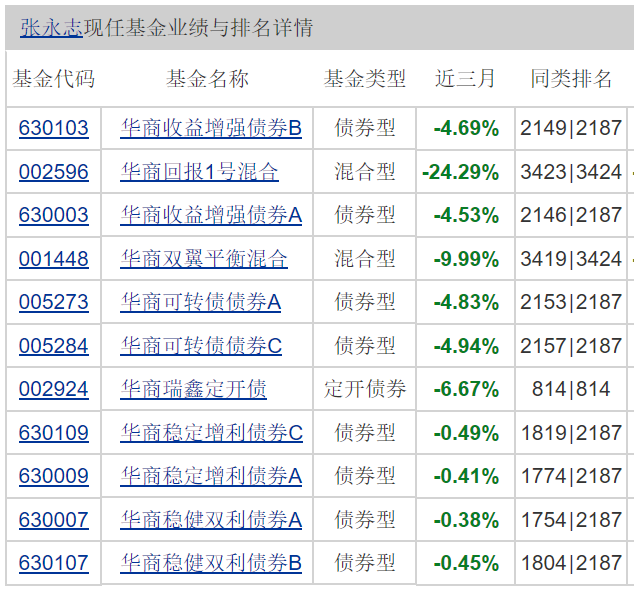Select ranking cell 814|814
The width and height of the screenshot is (634, 601).
[x=571, y=389]
